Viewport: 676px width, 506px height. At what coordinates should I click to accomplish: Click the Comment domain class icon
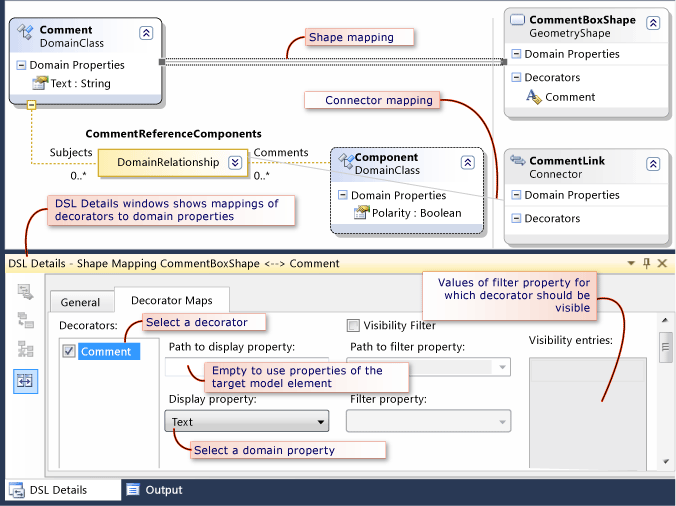tap(25, 32)
